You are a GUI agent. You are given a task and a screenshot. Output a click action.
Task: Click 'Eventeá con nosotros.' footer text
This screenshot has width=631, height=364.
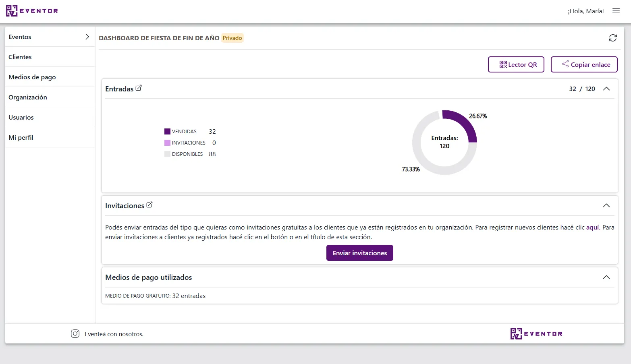pyautogui.click(x=114, y=334)
